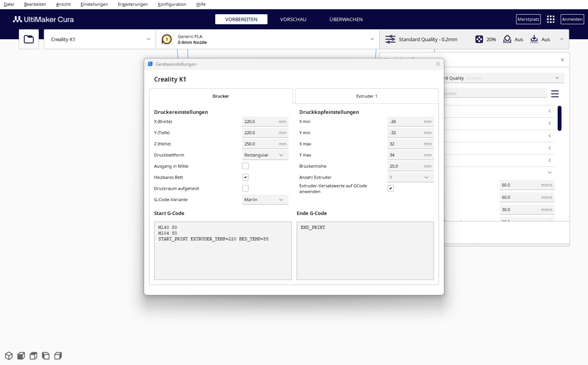Click the settings panel vertical scrollbar
The width and height of the screenshot is (588, 365).
tap(560, 118)
